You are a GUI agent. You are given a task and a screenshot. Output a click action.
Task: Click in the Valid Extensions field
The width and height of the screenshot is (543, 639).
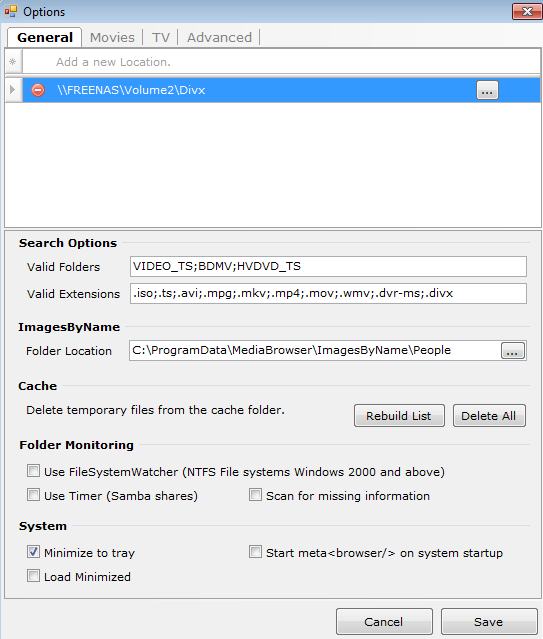(328, 293)
